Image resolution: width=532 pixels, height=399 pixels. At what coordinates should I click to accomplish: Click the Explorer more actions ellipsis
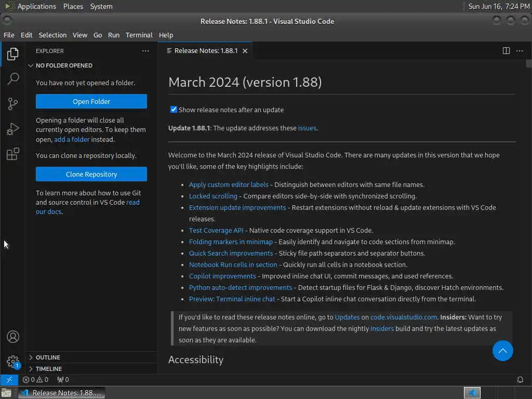click(x=145, y=51)
